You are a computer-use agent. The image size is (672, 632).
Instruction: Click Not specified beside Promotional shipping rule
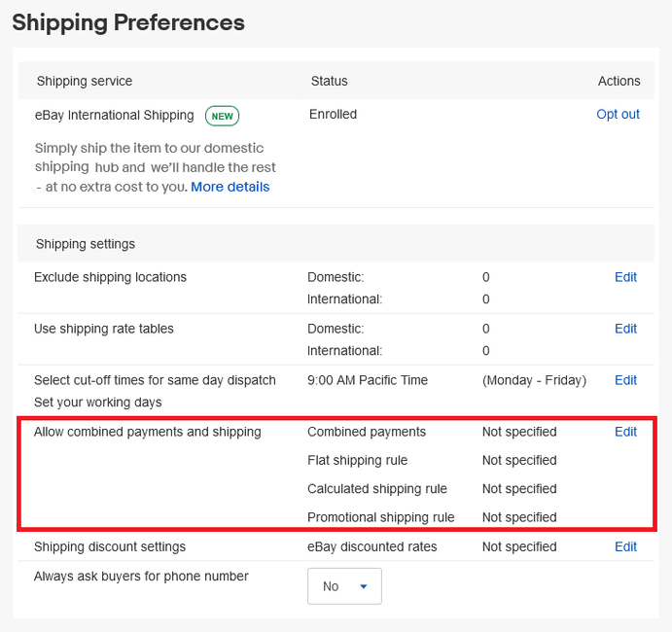519,517
